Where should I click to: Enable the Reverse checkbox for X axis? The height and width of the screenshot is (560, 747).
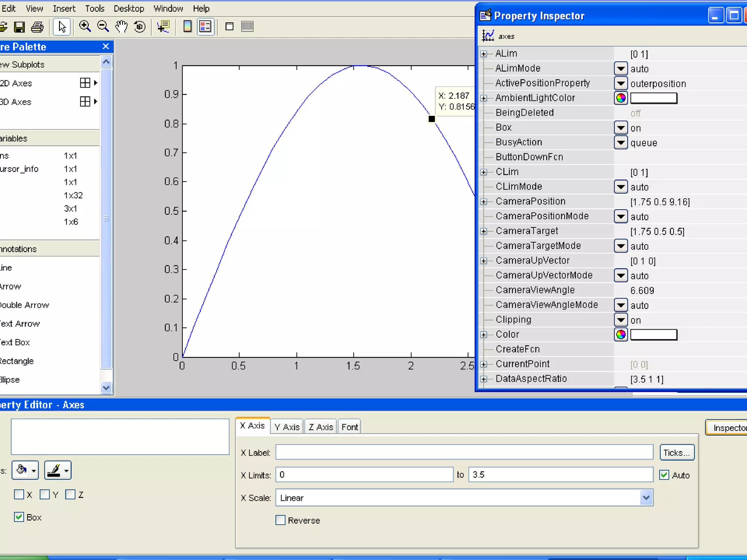click(x=280, y=520)
